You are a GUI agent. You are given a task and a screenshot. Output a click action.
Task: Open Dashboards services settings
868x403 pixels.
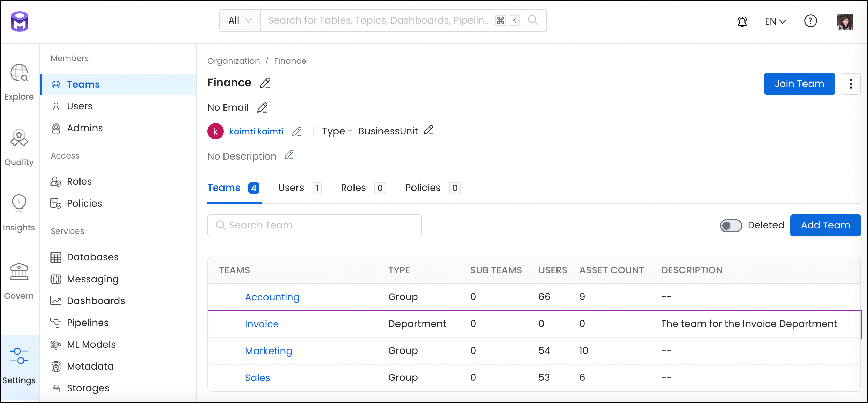pos(118,301)
